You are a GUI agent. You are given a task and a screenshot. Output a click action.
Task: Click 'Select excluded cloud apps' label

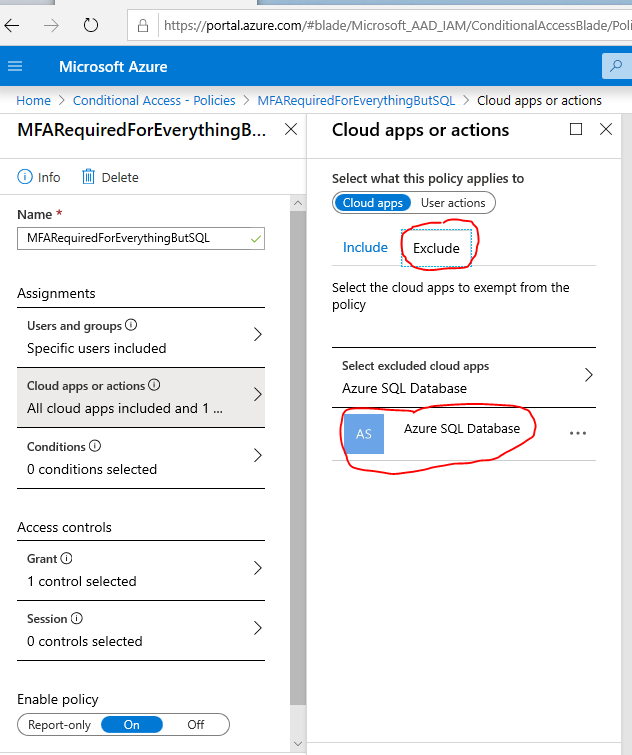(415, 366)
